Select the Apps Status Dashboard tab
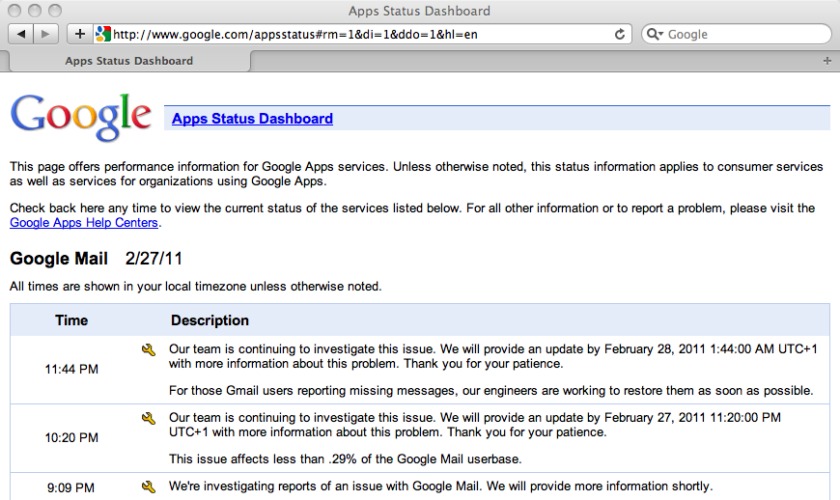The width and height of the screenshot is (840, 500). [x=129, y=61]
